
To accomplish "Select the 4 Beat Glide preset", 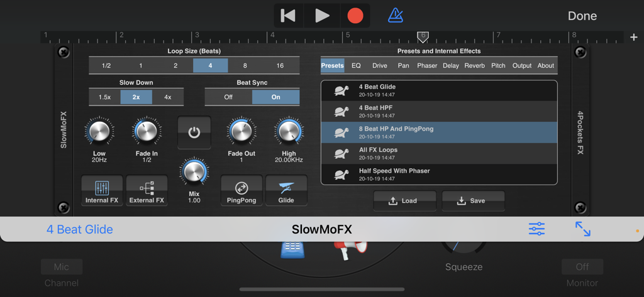I will point(439,90).
